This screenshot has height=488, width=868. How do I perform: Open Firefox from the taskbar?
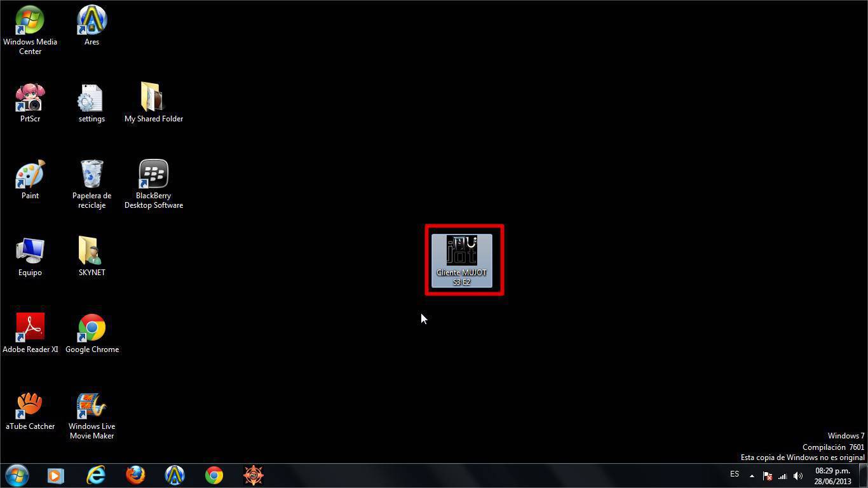coord(135,475)
